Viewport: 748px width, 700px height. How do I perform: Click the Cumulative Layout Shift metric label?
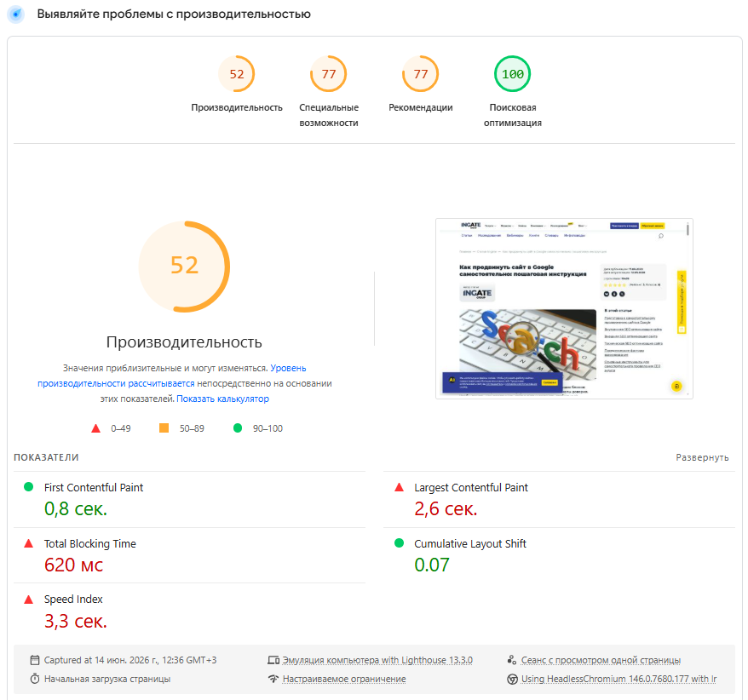[x=470, y=543]
